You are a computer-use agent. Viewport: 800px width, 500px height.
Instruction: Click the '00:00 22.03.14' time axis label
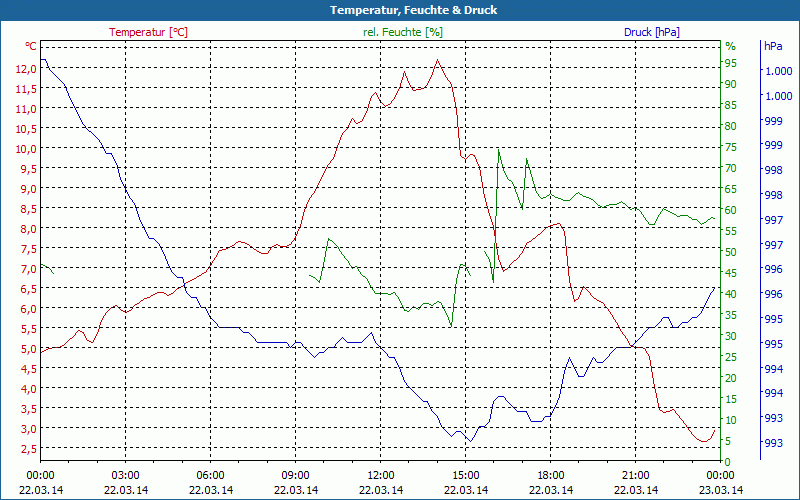tap(41, 483)
